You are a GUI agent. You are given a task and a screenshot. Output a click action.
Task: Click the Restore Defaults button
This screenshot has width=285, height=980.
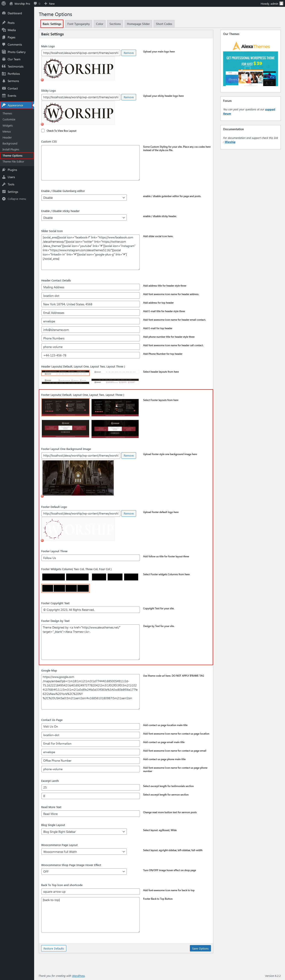pyautogui.click(x=54, y=948)
